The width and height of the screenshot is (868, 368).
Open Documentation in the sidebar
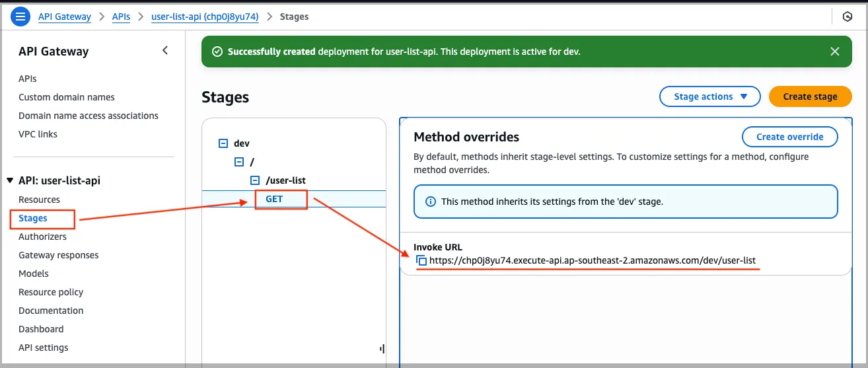51,311
